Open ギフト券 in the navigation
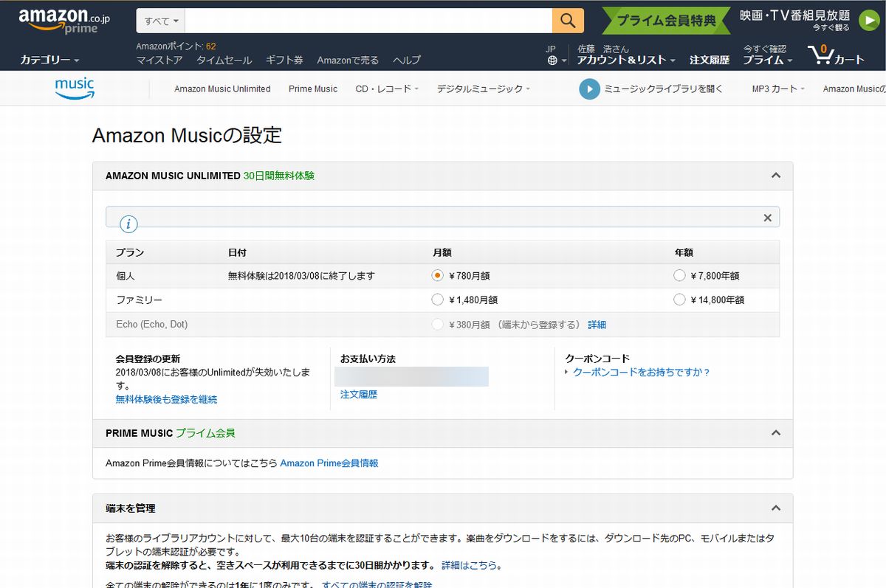This screenshot has height=588, width=886. point(284,60)
